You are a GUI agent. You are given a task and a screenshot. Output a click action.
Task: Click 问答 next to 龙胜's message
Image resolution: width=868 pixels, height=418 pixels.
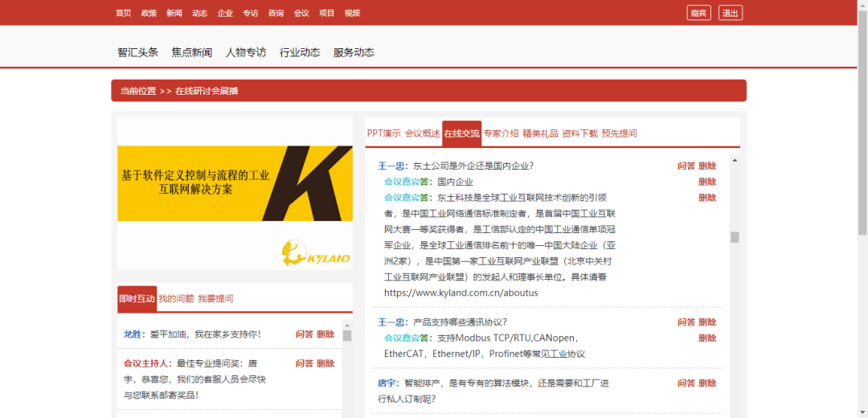[x=304, y=334]
